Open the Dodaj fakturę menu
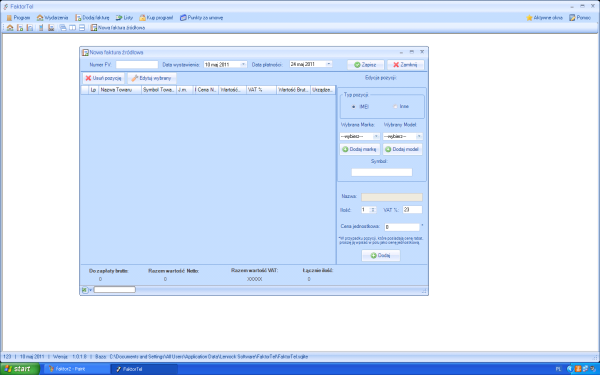The width and height of the screenshot is (600, 375). [x=92, y=18]
